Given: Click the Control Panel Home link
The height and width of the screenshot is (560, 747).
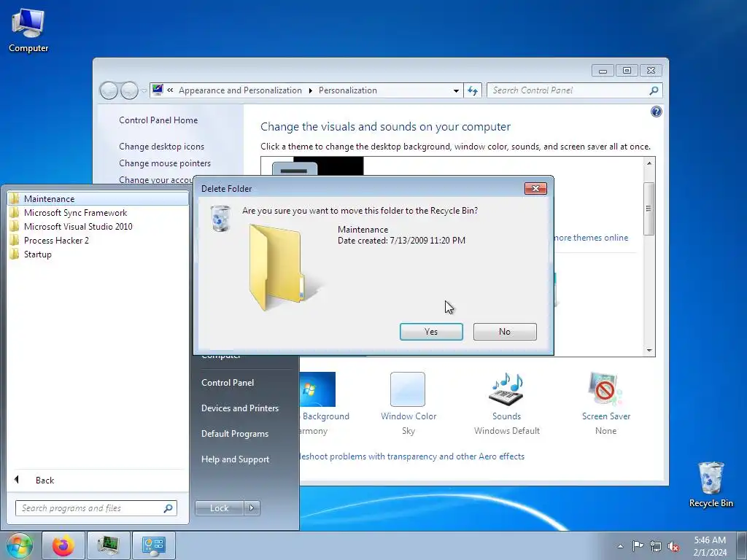Looking at the screenshot, I should 158,120.
